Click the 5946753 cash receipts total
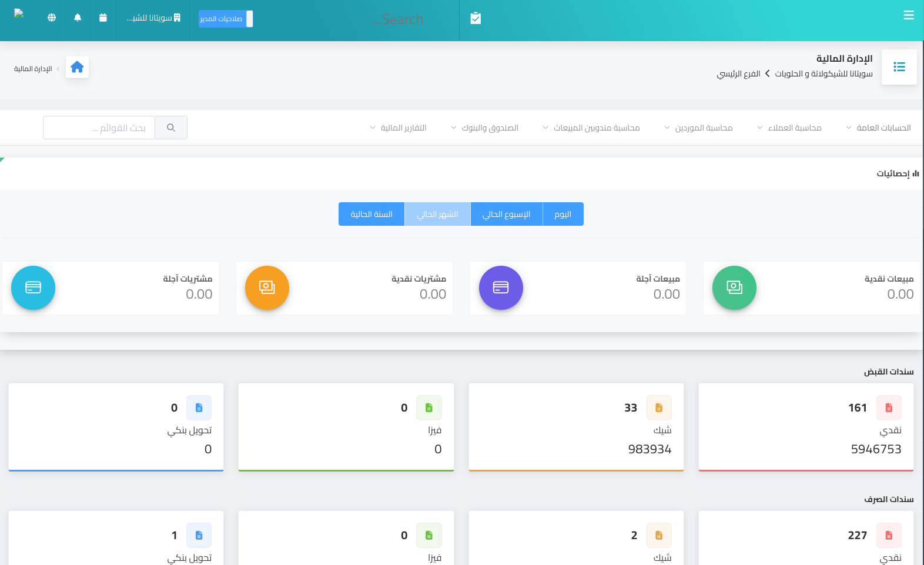This screenshot has width=924, height=565. point(876,449)
